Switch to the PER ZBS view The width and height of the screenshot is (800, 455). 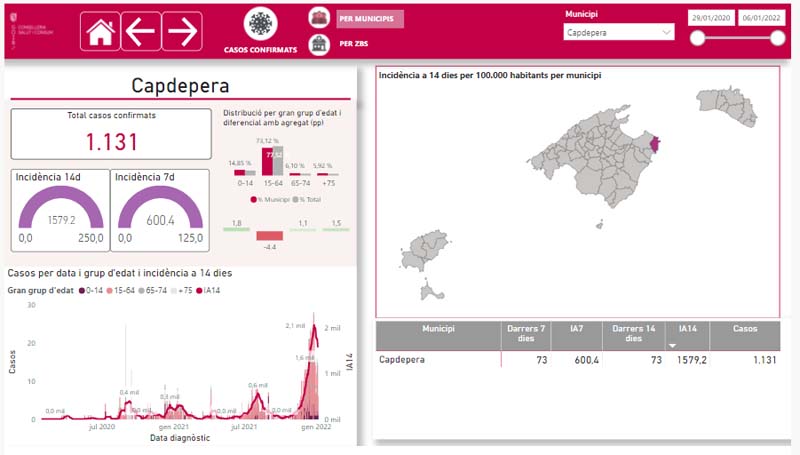pos(354,44)
